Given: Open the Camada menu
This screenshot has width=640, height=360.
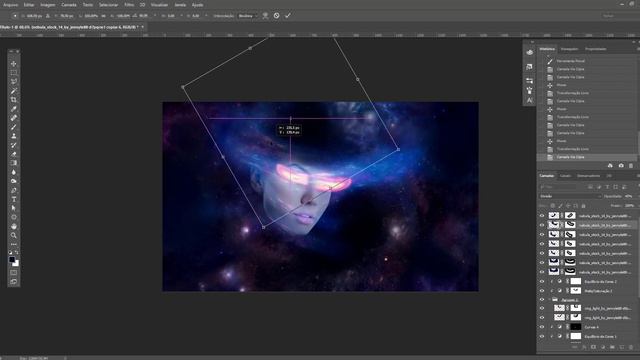Looking at the screenshot, I should [x=69, y=5].
